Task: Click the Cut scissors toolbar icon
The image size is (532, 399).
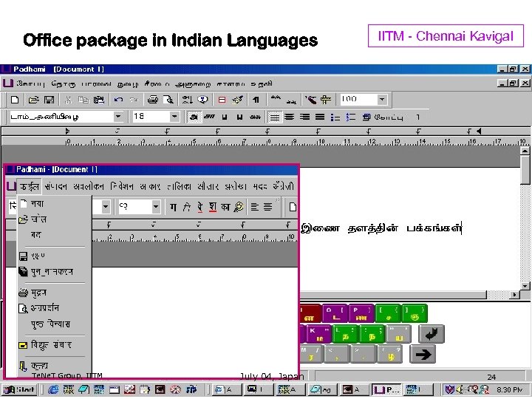Action: [x=68, y=100]
